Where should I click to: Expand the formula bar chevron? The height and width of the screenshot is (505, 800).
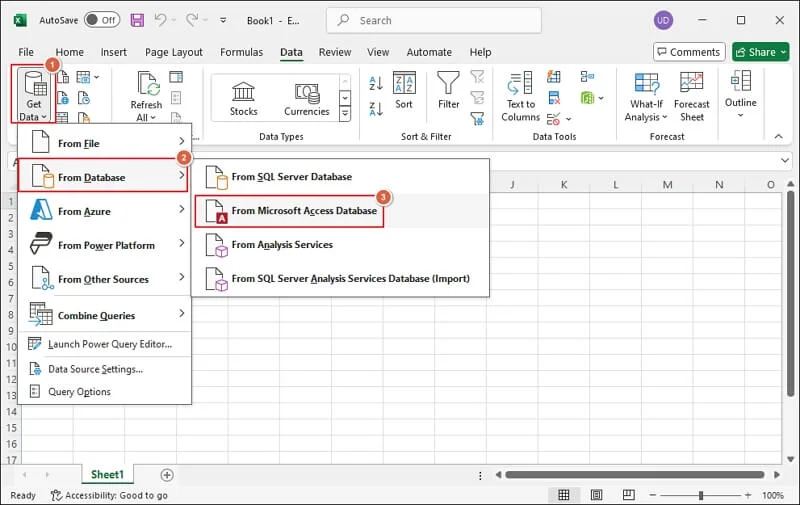pyautogui.click(x=785, y=161)
